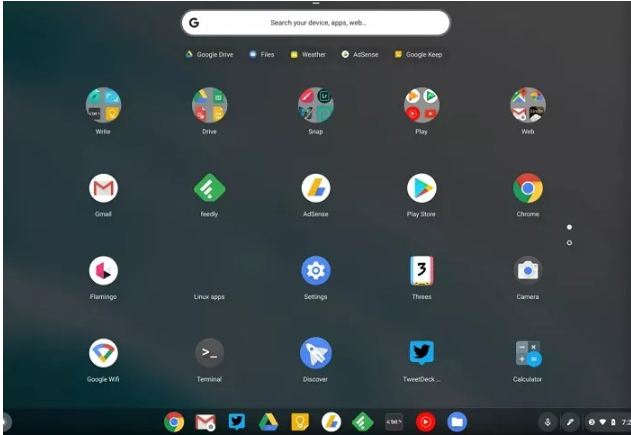Launch the Threes game

[421, 270]
